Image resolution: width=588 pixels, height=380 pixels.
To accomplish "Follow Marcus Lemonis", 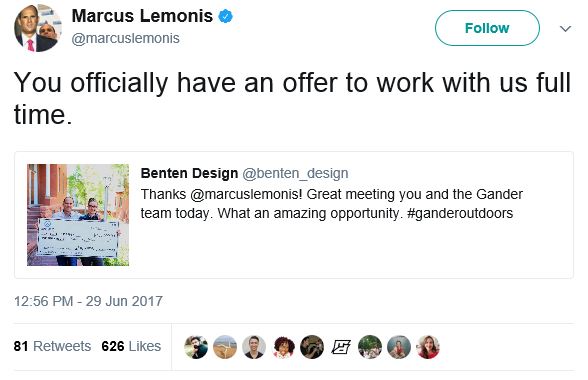I will coord(487,28).
